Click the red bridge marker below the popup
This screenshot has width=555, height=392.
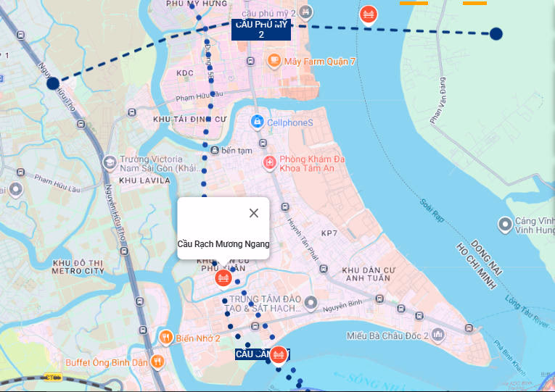click(x=223, y=278)
